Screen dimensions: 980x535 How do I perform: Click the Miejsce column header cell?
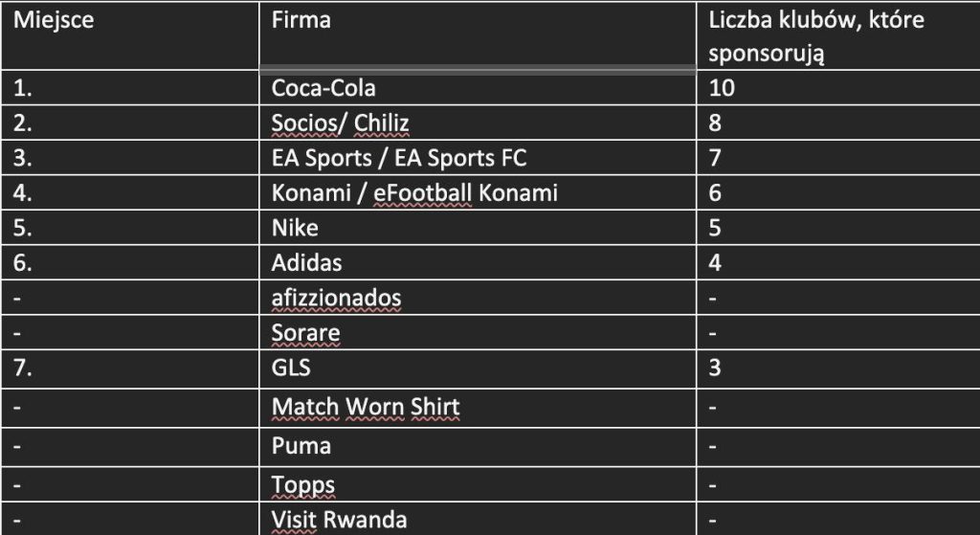coord(54,20)
